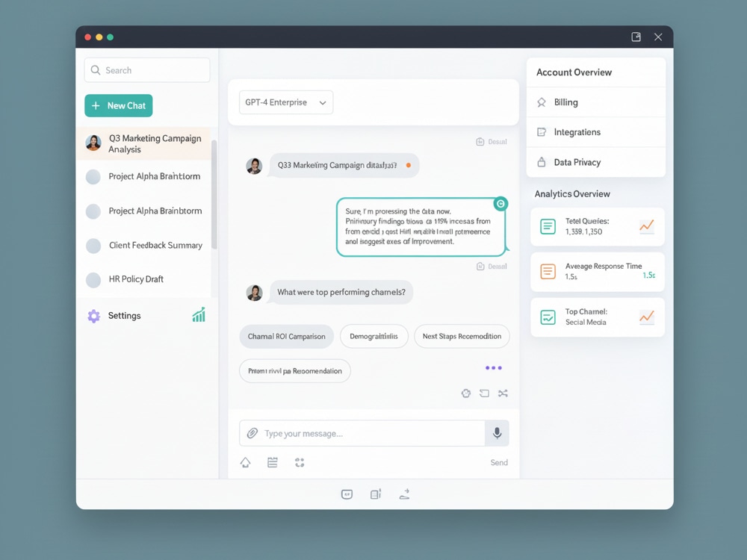Click the chat list scrollbar
Screen dimensions: 747x560
click(x=214, y=194)
